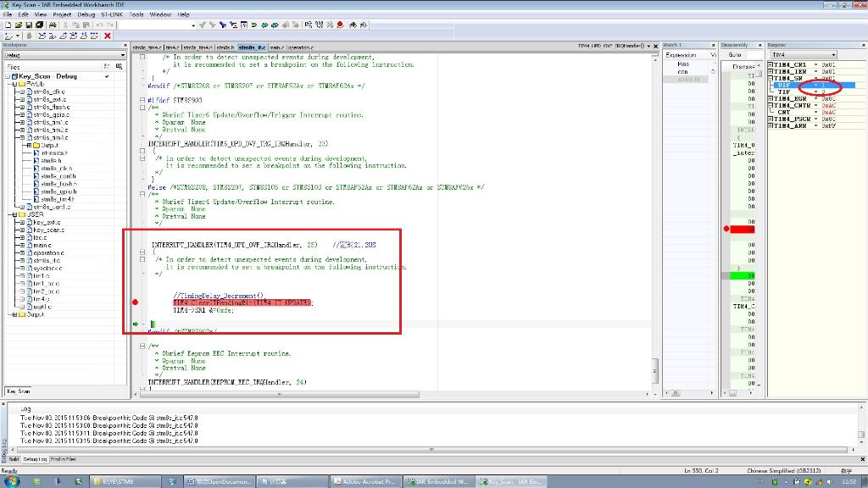868x488 pixels.
Task: Click the Make toolbar icon
Action: (320, 25)
